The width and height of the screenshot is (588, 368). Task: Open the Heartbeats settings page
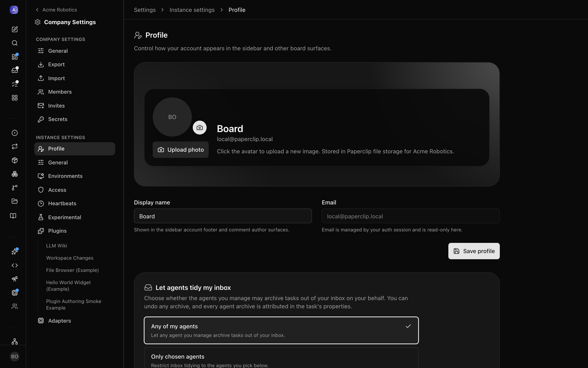[x=75, y=203]
